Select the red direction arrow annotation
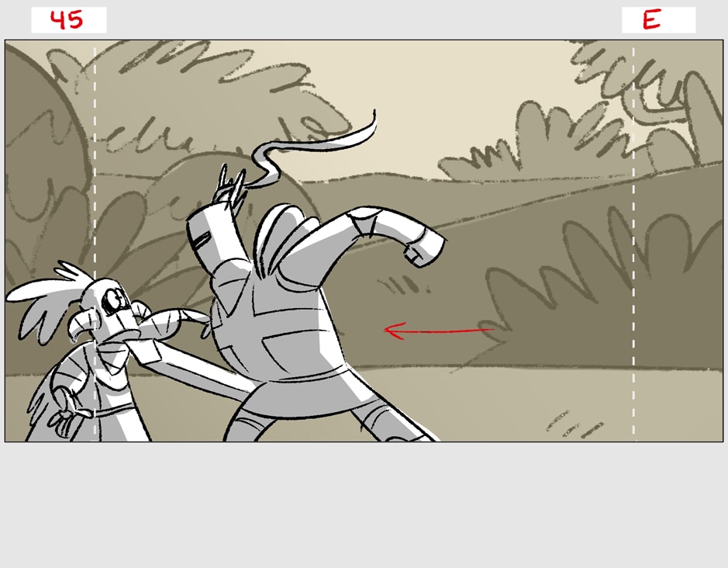Screen dimensions: 728x568 click(439, 331)
